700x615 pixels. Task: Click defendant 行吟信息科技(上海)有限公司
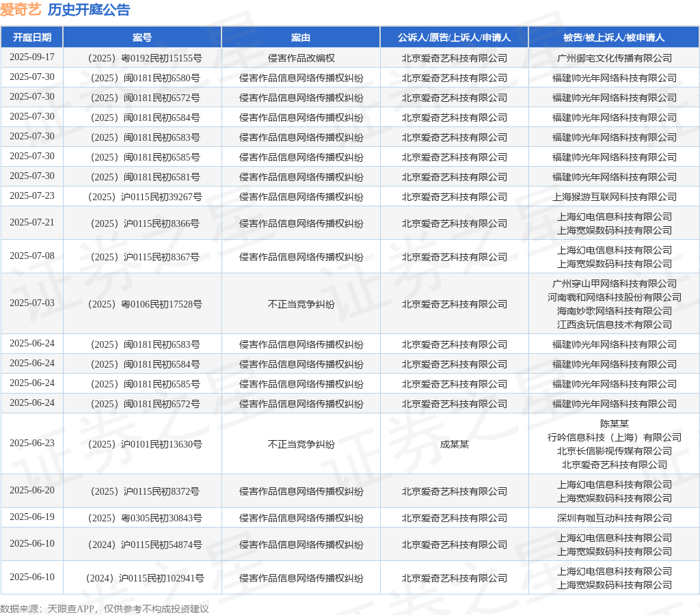pyautogui.click(x=614, y=437)
